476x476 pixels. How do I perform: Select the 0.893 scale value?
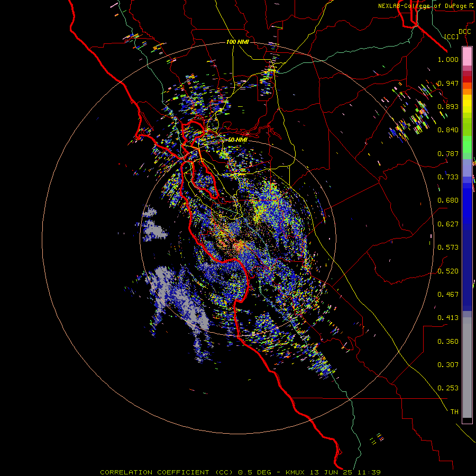(448, 106)
